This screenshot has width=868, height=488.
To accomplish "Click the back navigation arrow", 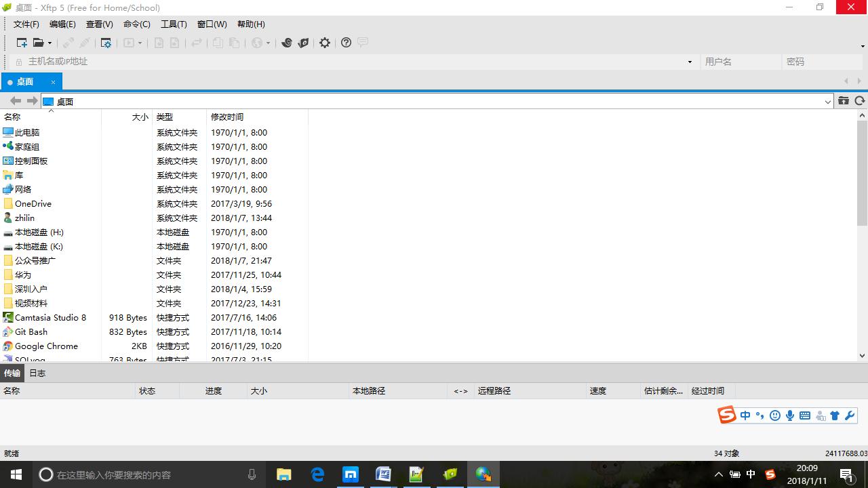I will tap(15, 101).
